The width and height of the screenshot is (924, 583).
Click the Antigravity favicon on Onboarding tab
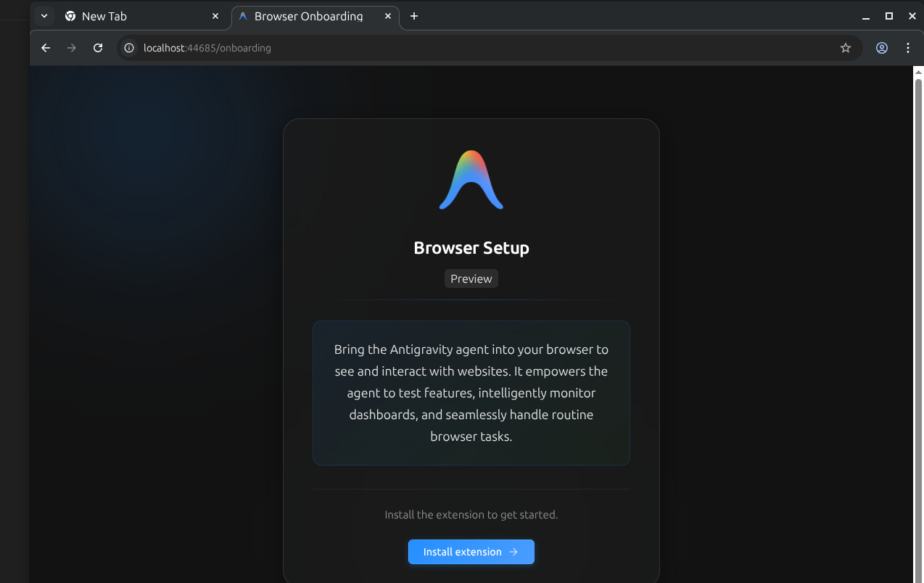pyautogui.click(x=243, y=16)
